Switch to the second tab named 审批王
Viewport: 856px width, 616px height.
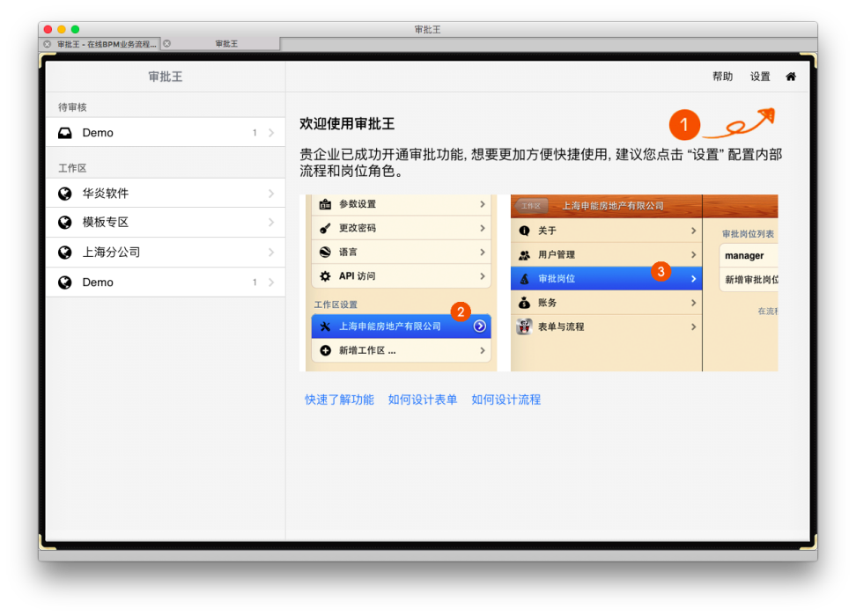222,44
